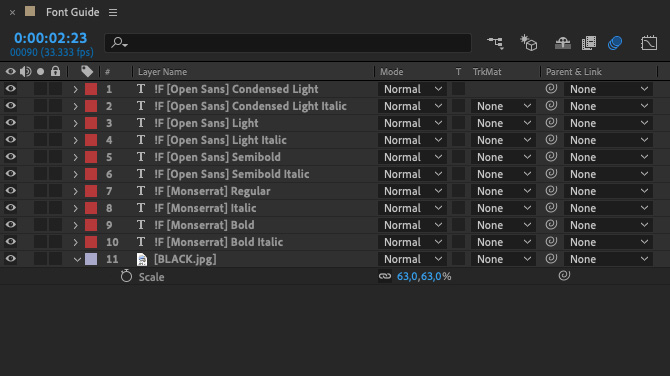Click the Scale stopwatch icon
Image resolution: width=670 pixels, height=376 pixels.
pyautogui.click(x=126, y=276)
